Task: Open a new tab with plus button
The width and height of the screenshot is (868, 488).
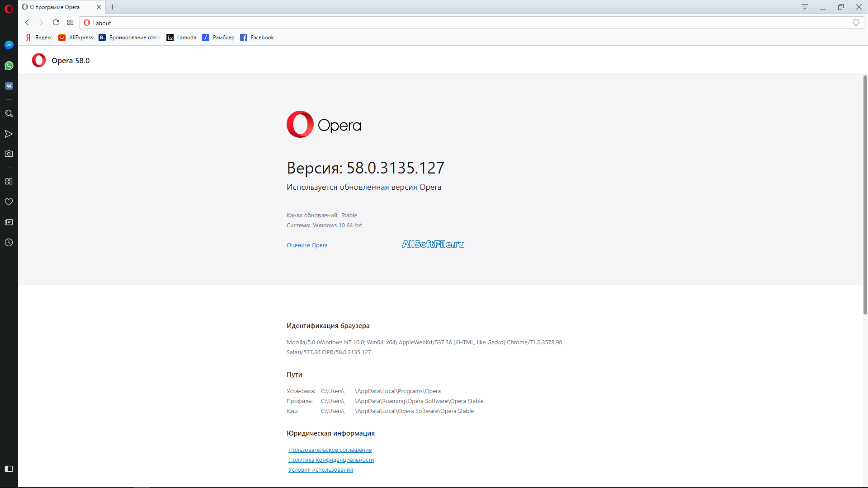Action: pos(113,7)
